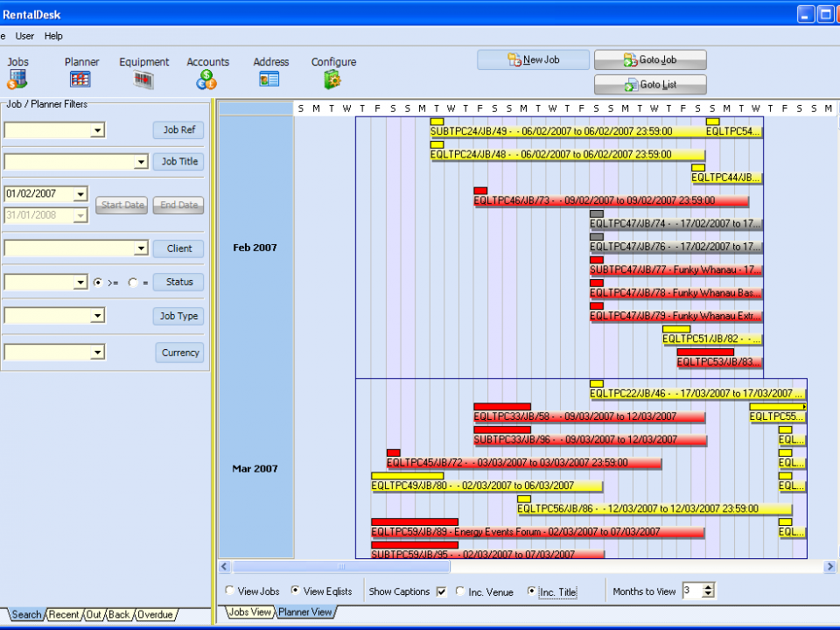Select the EQLTPC46/JB/73 job bar
The height and width of the screenshot is (630, 840).
pos(611,200)
